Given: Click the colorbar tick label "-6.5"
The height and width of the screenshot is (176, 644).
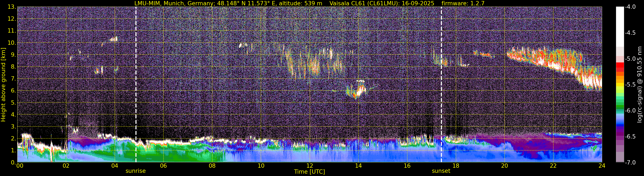Looking at the screenshot, I should (630, 136).
